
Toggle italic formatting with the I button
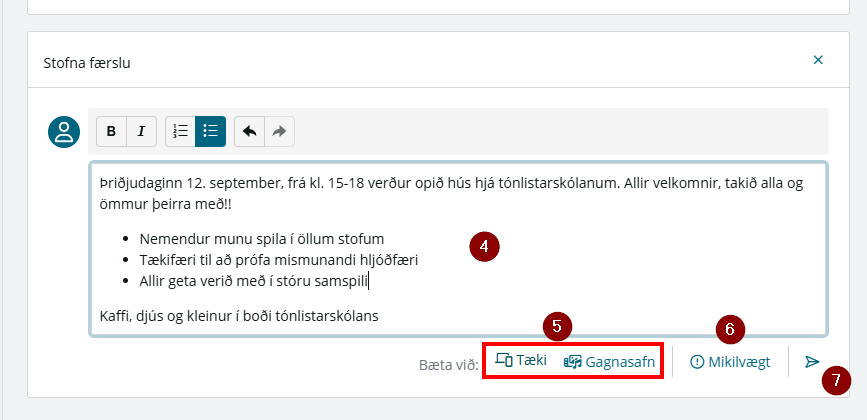click(x=142, y=131)
